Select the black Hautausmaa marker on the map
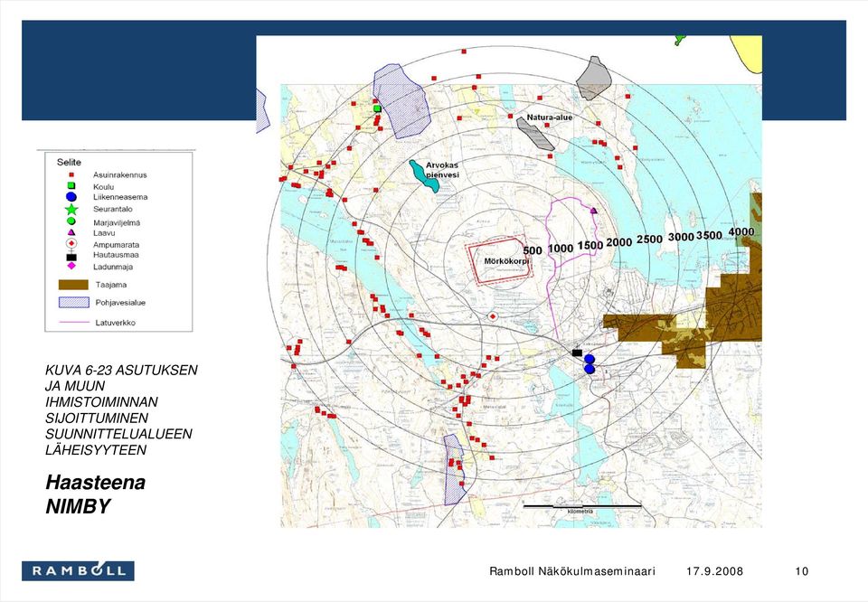 (577, 353)
